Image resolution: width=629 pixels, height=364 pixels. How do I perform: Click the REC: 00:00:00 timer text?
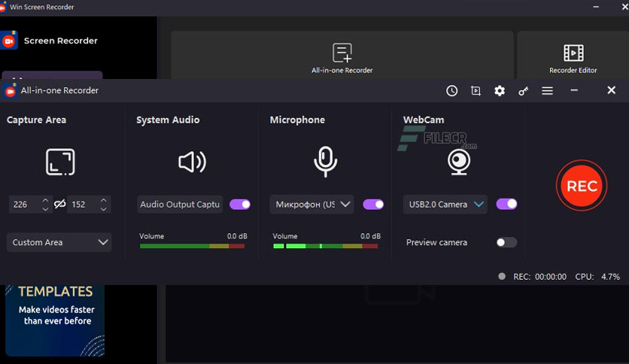click(540, 277)
